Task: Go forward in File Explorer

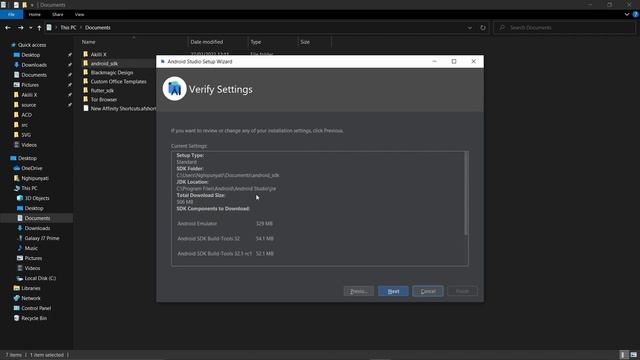Action: pos(20,28)
